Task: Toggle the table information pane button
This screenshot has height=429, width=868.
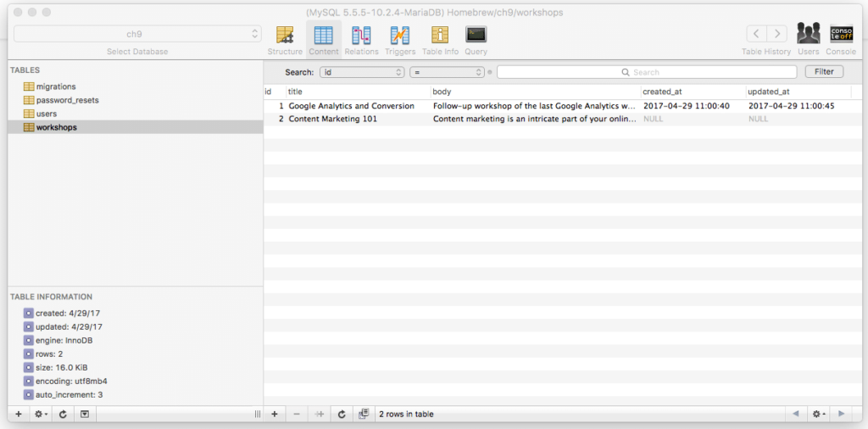Action: tap(84, 414)
